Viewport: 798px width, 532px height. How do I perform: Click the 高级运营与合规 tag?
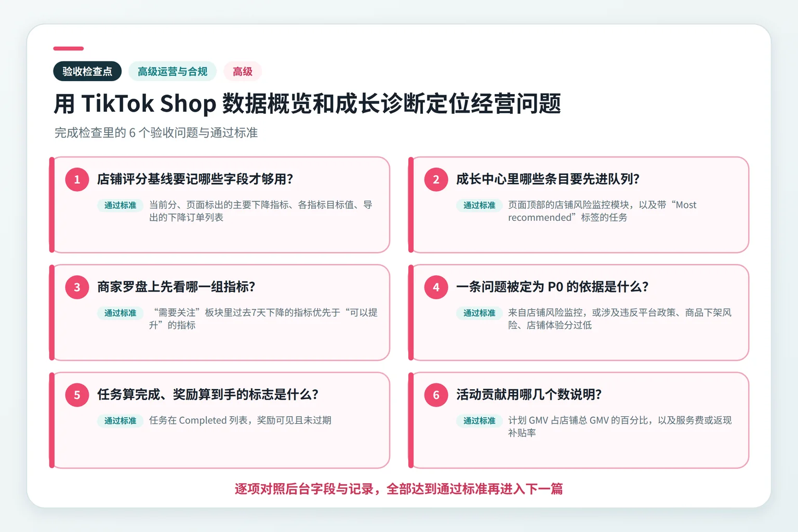(172, 71)
